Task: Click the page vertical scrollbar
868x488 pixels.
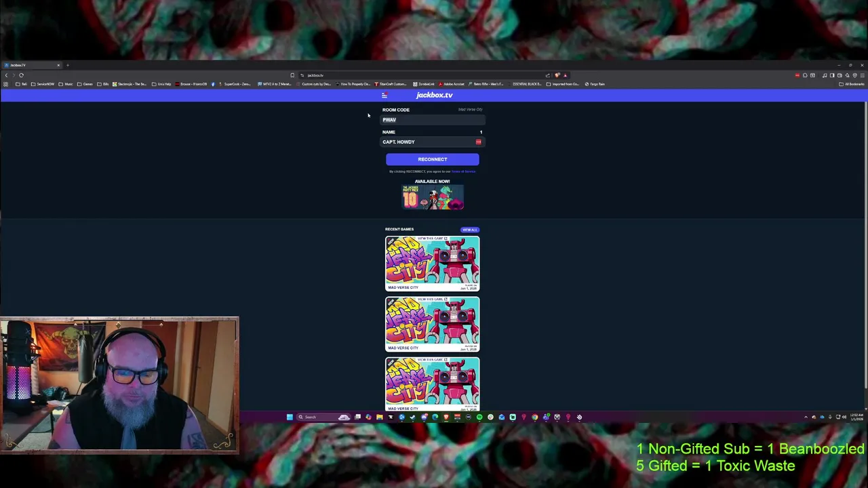Action: coord(866,244)
